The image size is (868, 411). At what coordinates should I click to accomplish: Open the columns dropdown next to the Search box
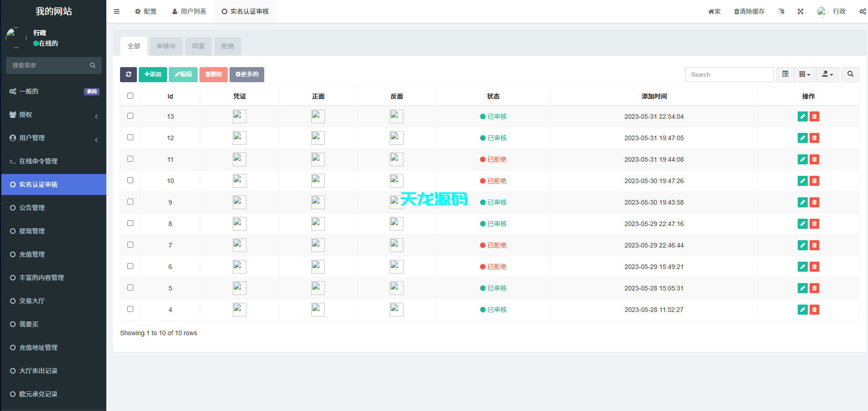tap(805, 74)
